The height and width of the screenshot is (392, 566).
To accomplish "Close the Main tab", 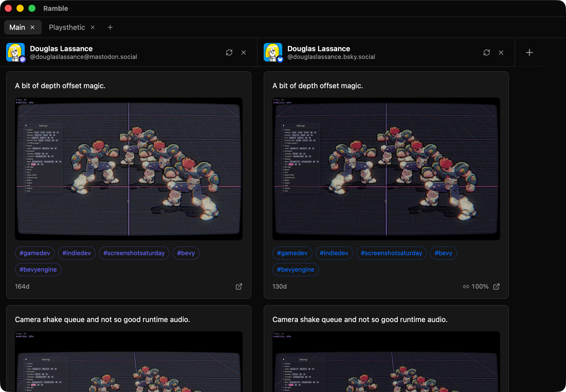I will [x=32, y=27].
